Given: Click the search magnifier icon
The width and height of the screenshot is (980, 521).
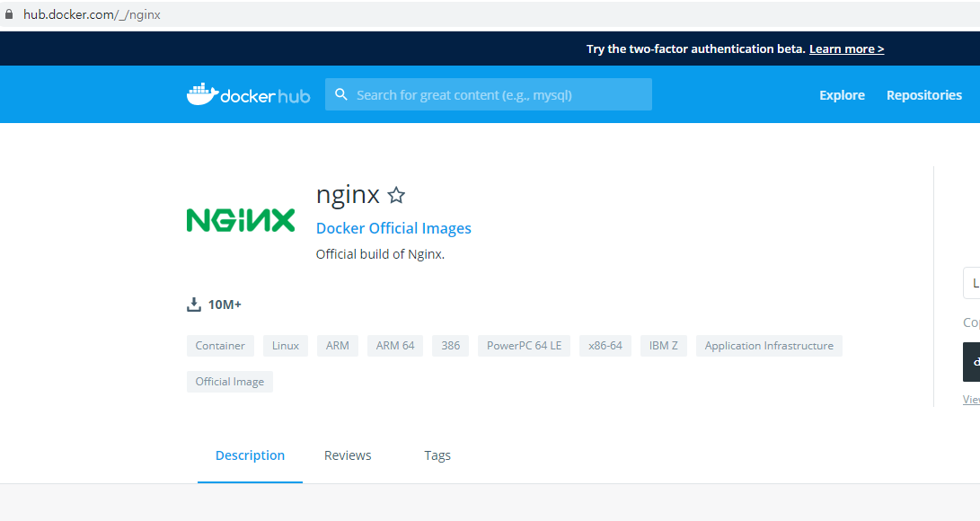Looking at the screenshot, I should 341,94.
